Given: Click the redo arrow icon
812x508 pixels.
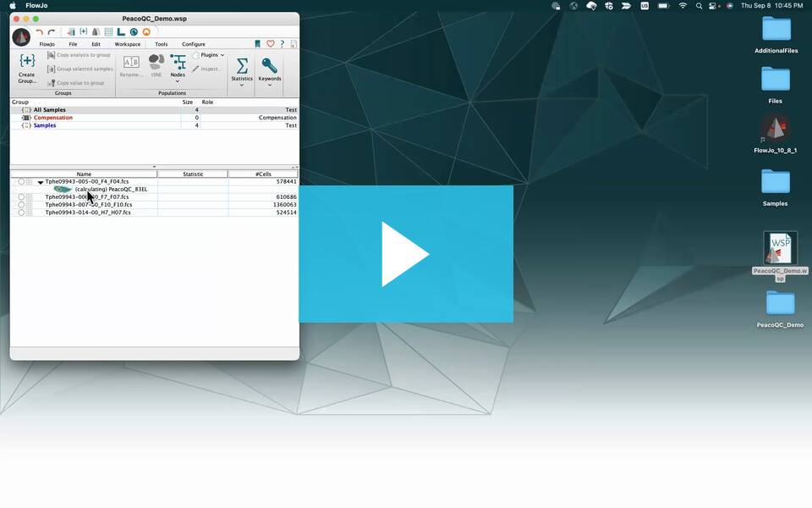Looking at the screenshot, I should pos(52,32).
